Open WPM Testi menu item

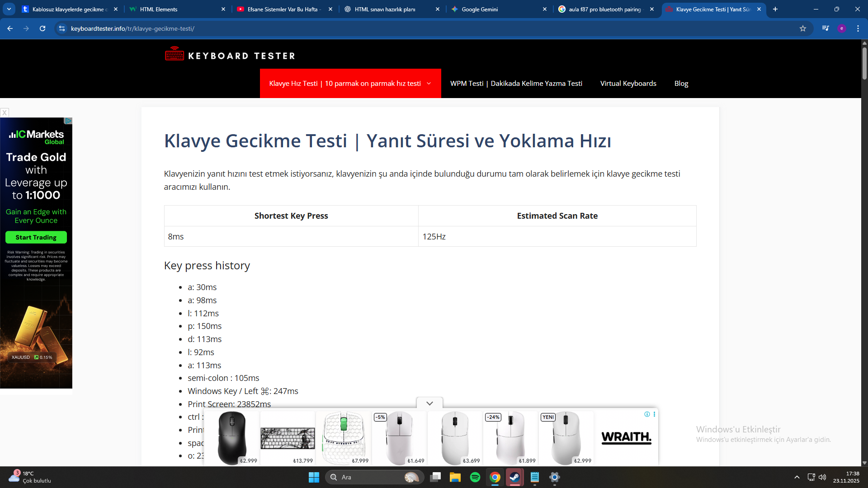(516, 84)
